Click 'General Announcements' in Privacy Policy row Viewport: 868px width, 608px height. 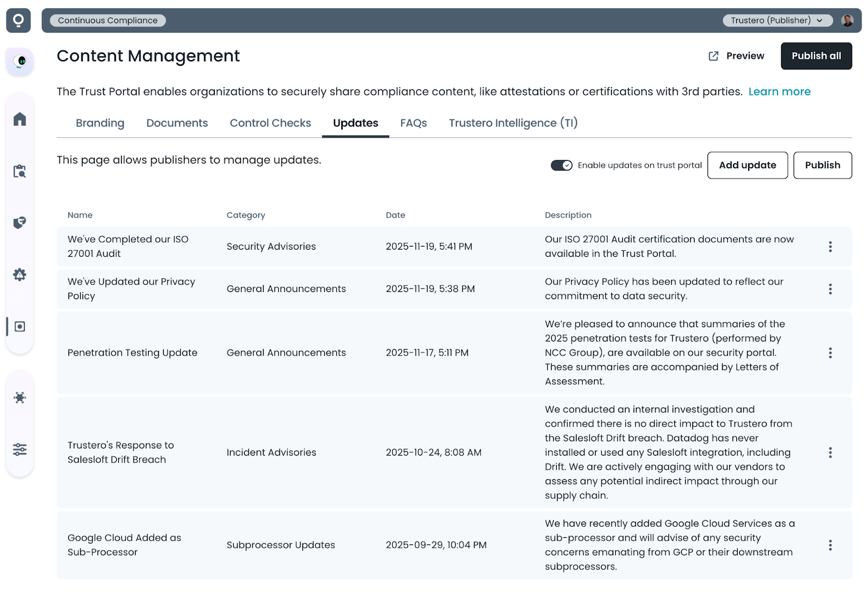click(286, 289)
